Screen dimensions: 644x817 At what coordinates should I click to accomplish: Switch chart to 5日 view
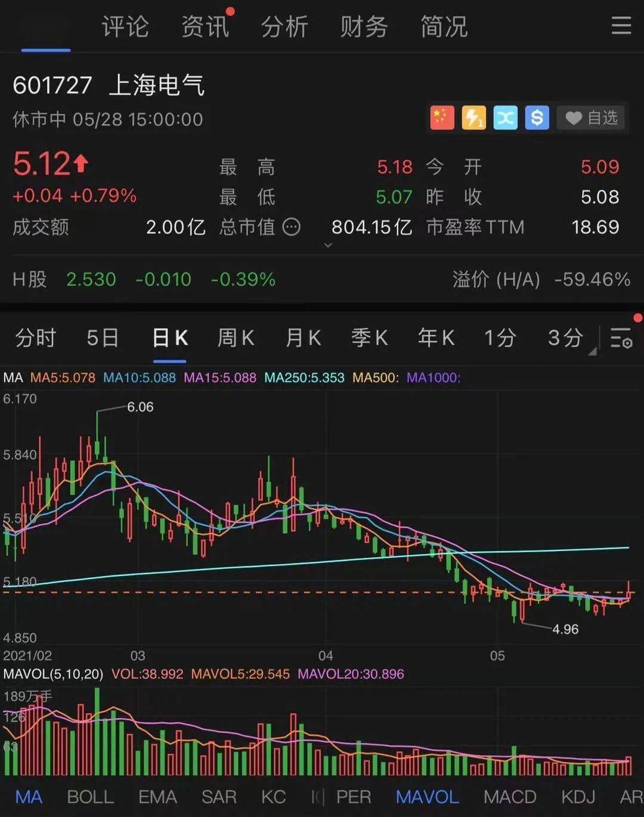tap(103, 338)
